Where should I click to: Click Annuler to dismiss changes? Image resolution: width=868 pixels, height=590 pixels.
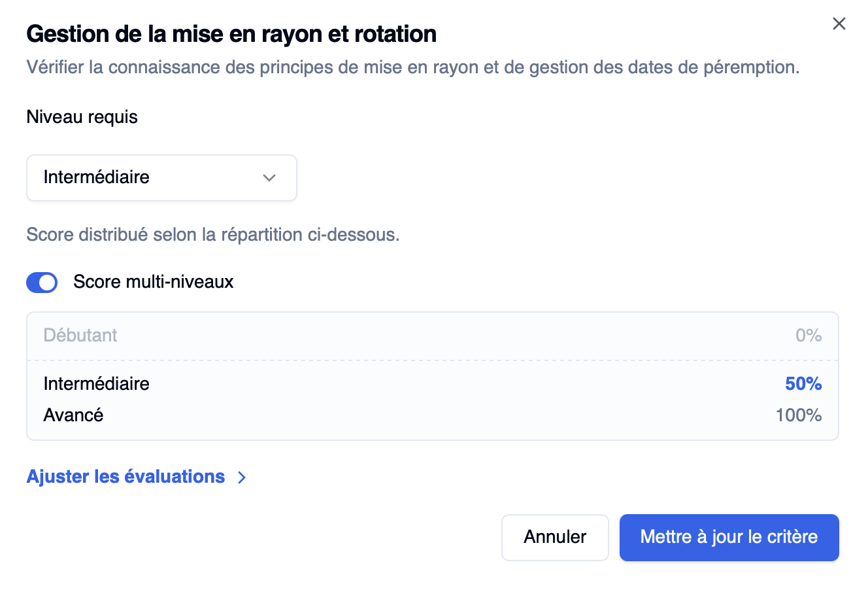555,537
